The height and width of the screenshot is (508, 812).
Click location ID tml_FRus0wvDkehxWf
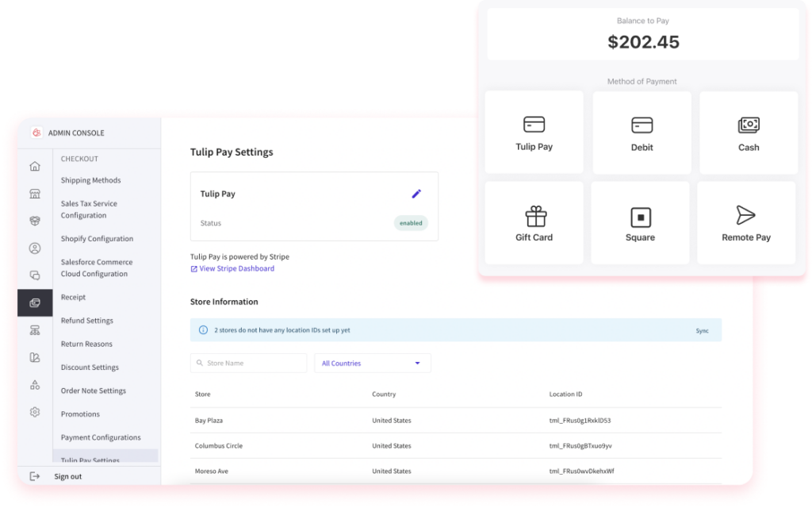pos(581,471)
